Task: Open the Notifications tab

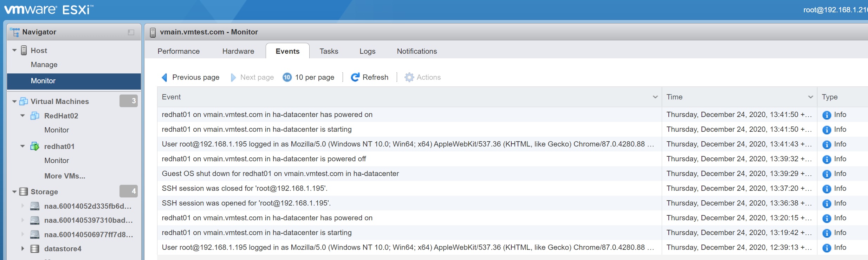Action: click(417, 51)
